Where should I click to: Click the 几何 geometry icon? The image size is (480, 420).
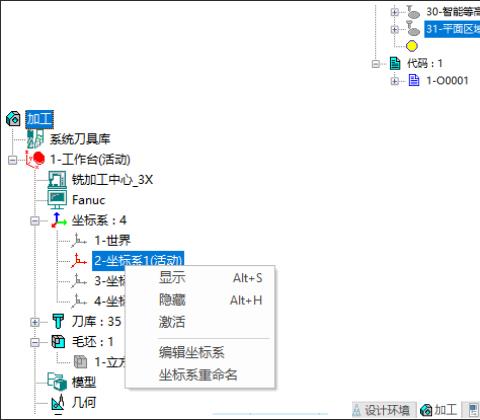pos(58,402)
